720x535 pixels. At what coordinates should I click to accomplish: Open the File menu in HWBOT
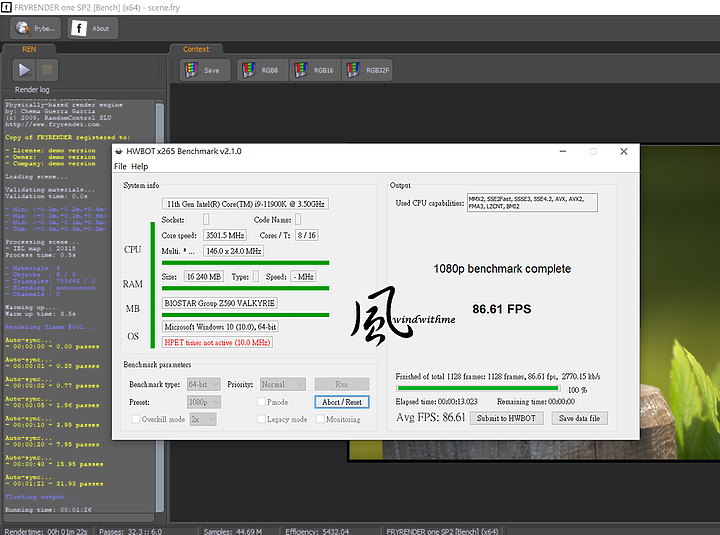click(x=120, y=166)
